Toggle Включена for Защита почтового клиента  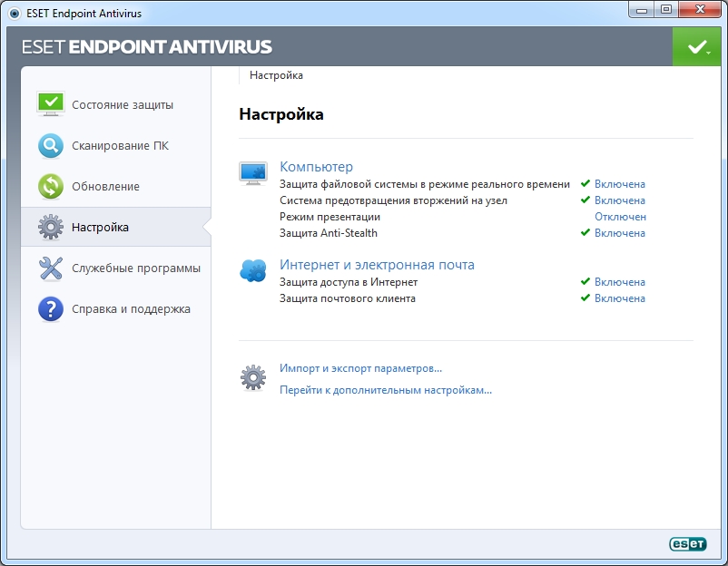(620, 298)
